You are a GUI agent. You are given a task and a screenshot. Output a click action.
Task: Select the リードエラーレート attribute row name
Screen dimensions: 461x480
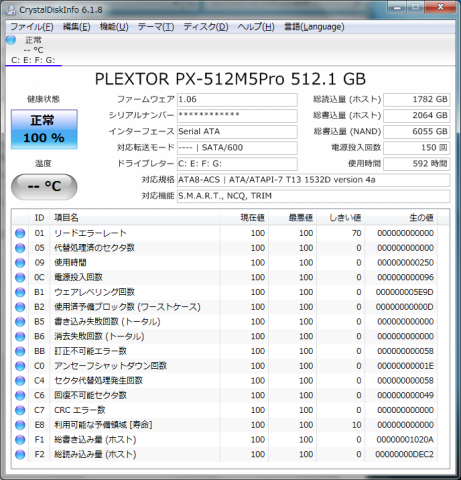pyautogui.click(x=90, y=233)
